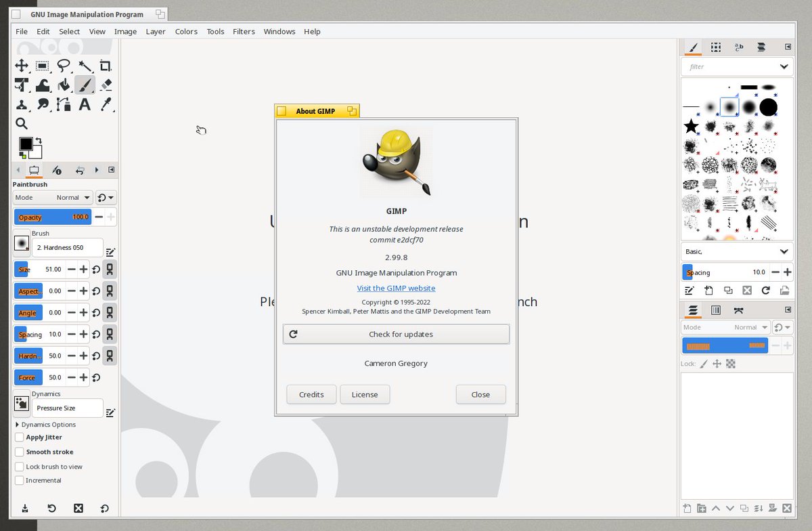The width and height of the screenshot is (812, 531).
Task: Activate the Fuzzy Select wand tool
Action: [85, 66]
